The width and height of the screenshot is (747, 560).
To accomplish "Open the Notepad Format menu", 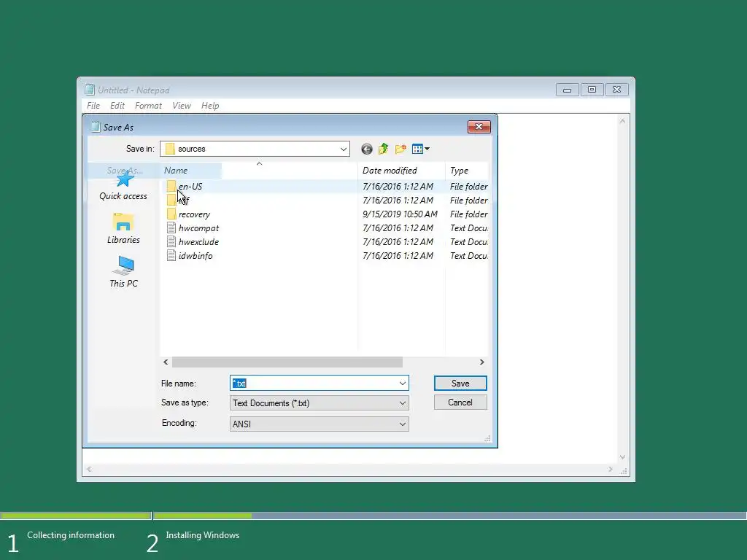I will [x=148, y=106].
